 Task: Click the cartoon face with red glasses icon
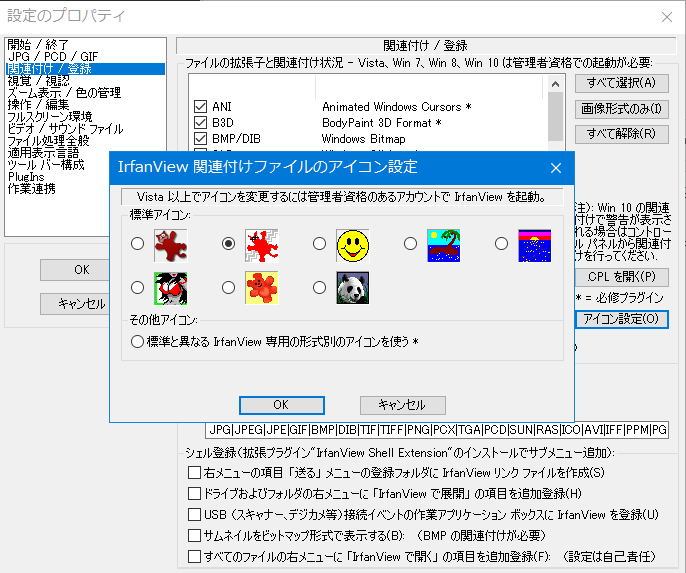pyautogui.click(x=171, y=288)
